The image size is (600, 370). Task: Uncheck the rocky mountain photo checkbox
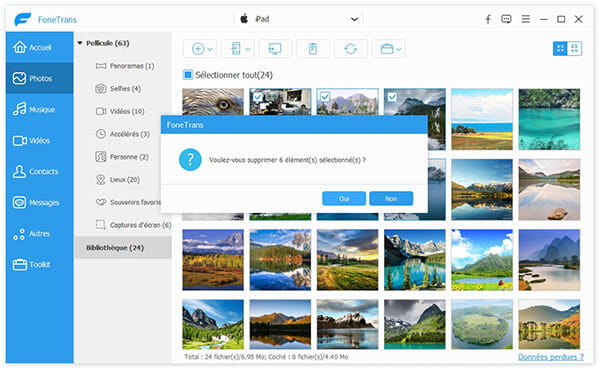325,97
